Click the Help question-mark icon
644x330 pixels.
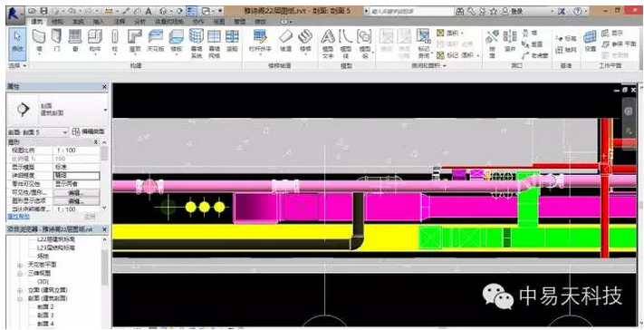point(577,11)
